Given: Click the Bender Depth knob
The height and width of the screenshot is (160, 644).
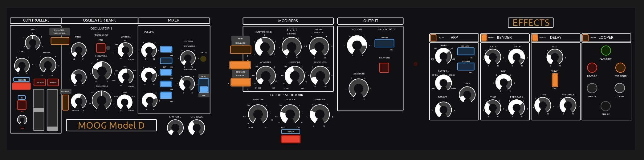Looking at the screenshot, I should 516,57.
